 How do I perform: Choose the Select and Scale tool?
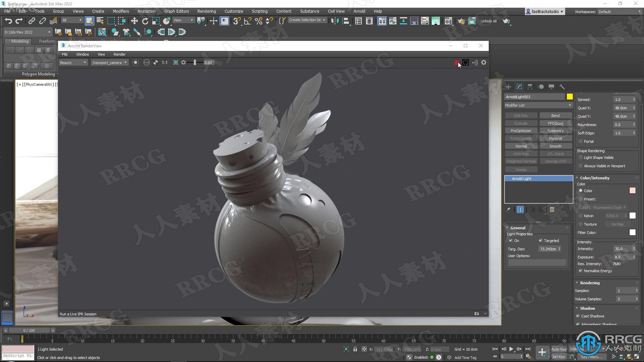156,21
